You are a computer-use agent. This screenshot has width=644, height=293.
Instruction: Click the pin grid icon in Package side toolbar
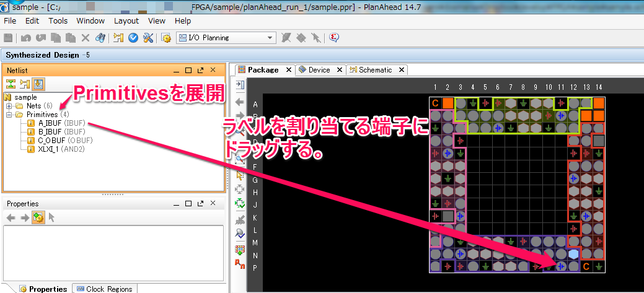(x=240, y=249)
